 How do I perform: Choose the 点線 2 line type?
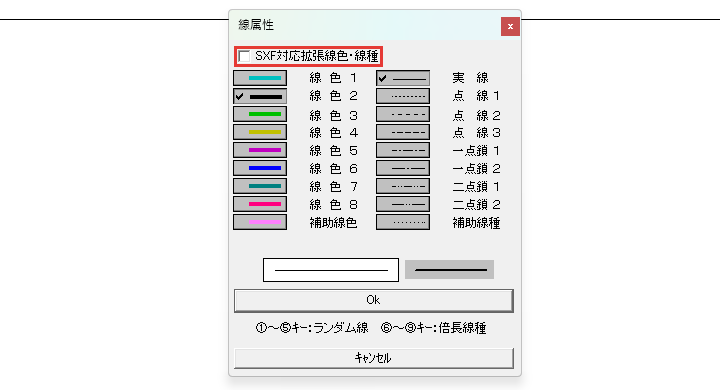point(403,114)
